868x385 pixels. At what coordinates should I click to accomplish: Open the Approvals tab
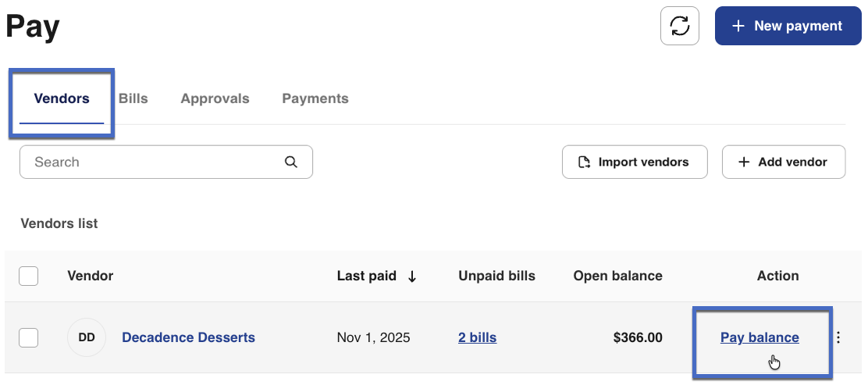coord(215,98)
